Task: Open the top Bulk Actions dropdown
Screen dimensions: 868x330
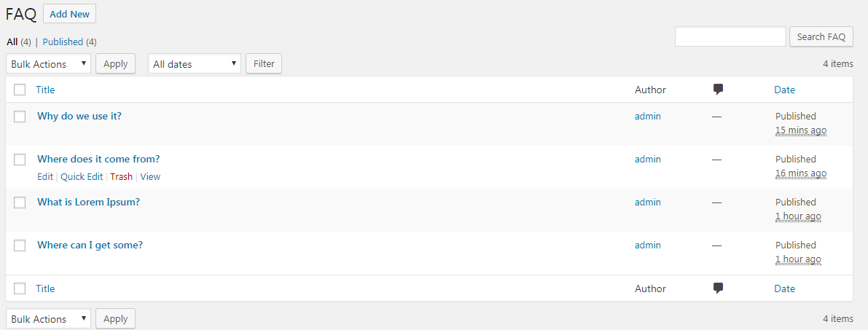Action: tap(49, 63)
